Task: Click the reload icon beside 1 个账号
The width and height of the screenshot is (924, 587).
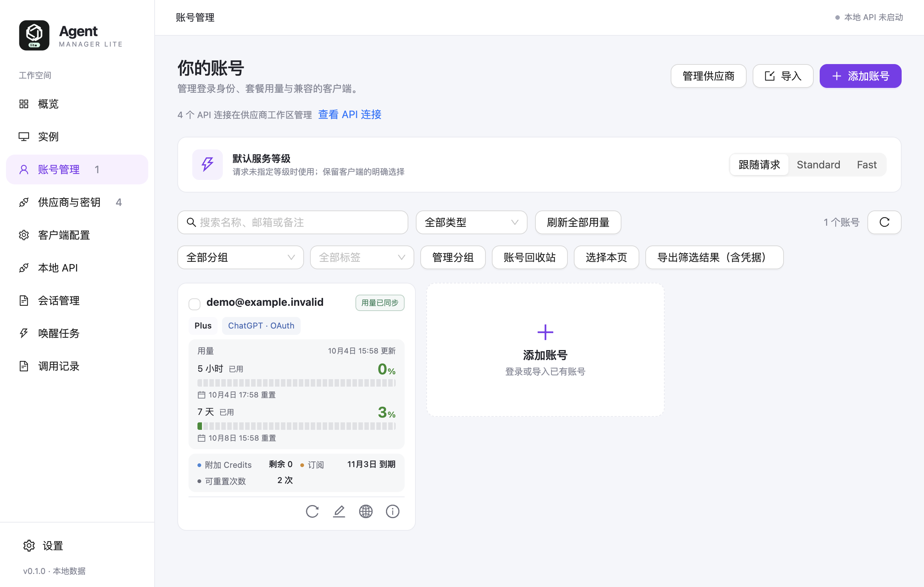Action: click(884, 222)
